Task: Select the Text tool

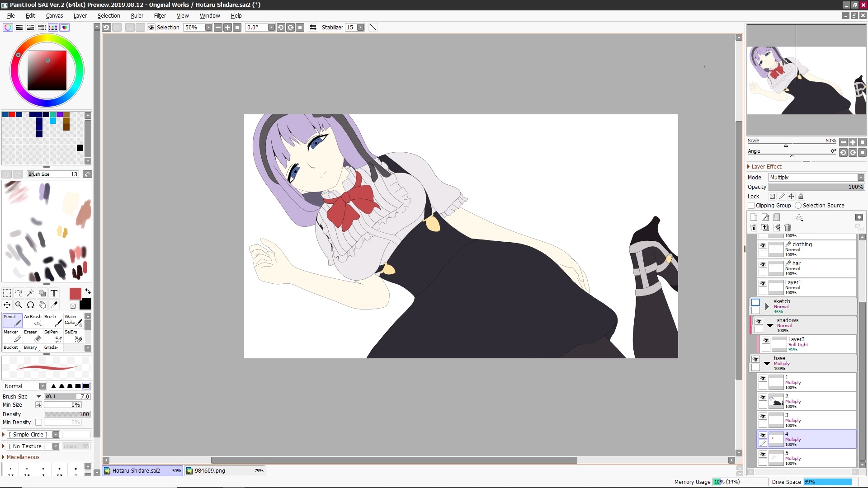Action: (x=54, y=293)
